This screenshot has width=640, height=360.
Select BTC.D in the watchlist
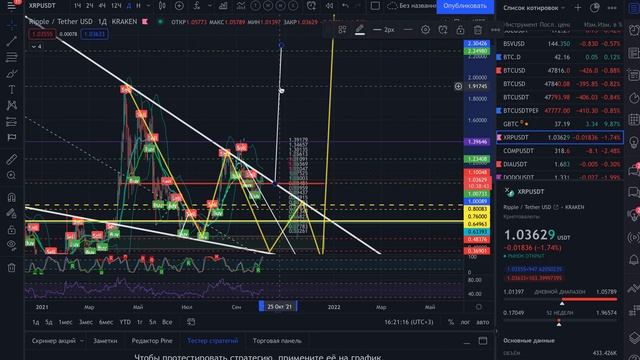click(560, 57)
